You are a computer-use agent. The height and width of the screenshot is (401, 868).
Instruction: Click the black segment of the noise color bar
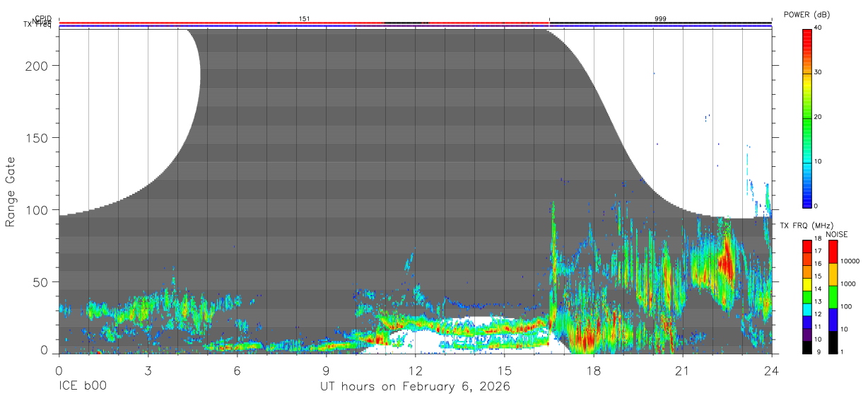833,342
